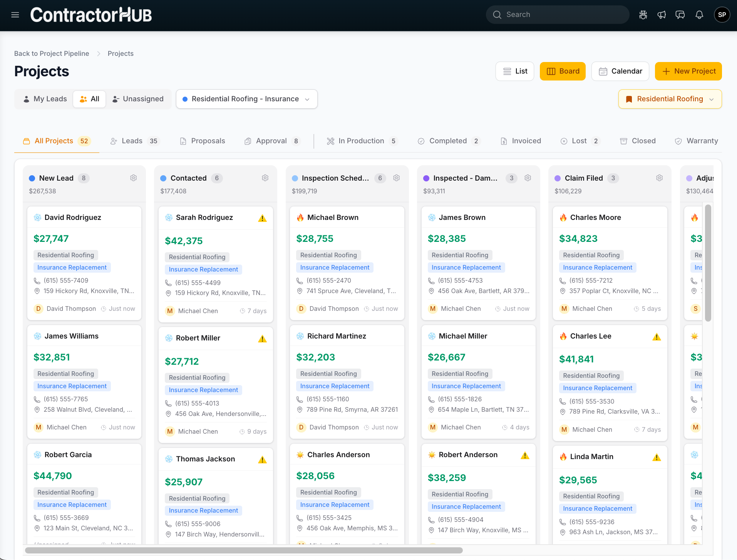Open the announcements megaphone icon
The width and height of the screenshot is (737, 560).
(x=662, y=15)
